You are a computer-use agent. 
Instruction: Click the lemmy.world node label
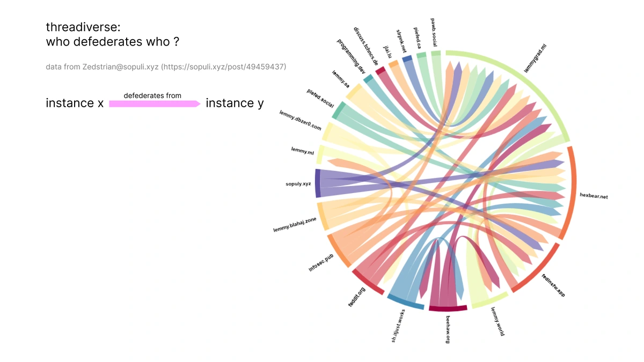click(x=497, y=321)
